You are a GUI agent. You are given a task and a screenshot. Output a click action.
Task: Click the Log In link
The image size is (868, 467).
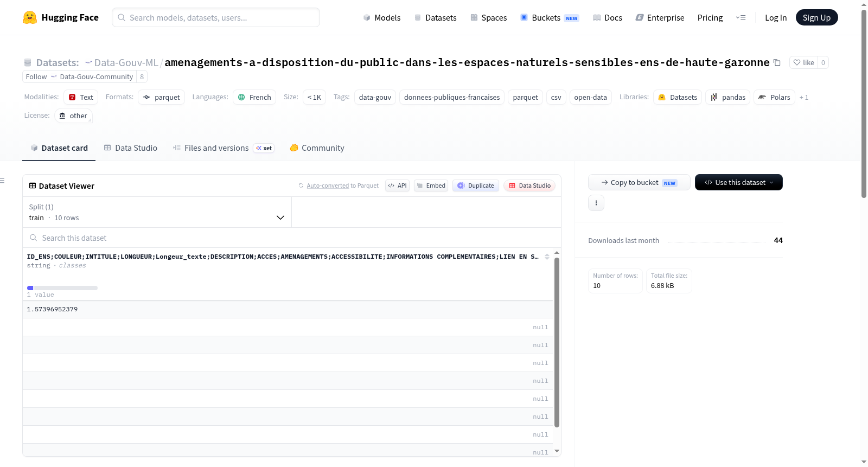tap(776, 17)
